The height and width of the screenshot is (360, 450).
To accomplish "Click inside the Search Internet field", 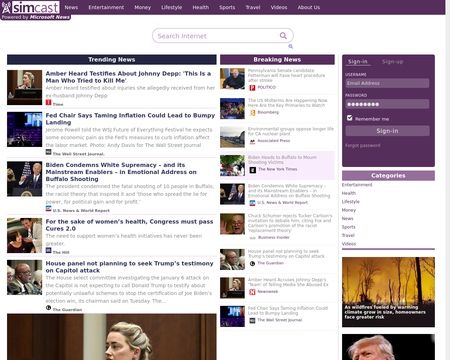I will tap(217, 36).
